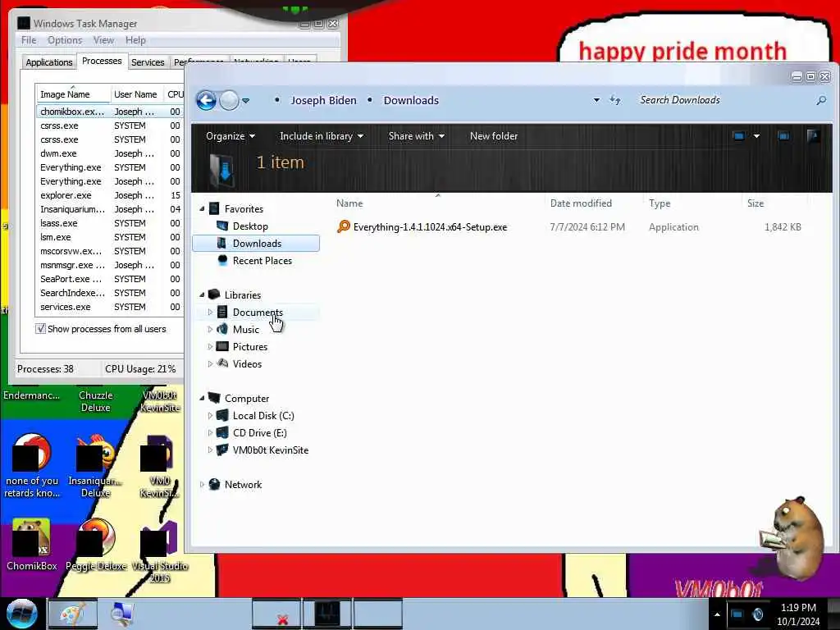Collapse the Libraries group
840x630 pixels.
[202, 294]
